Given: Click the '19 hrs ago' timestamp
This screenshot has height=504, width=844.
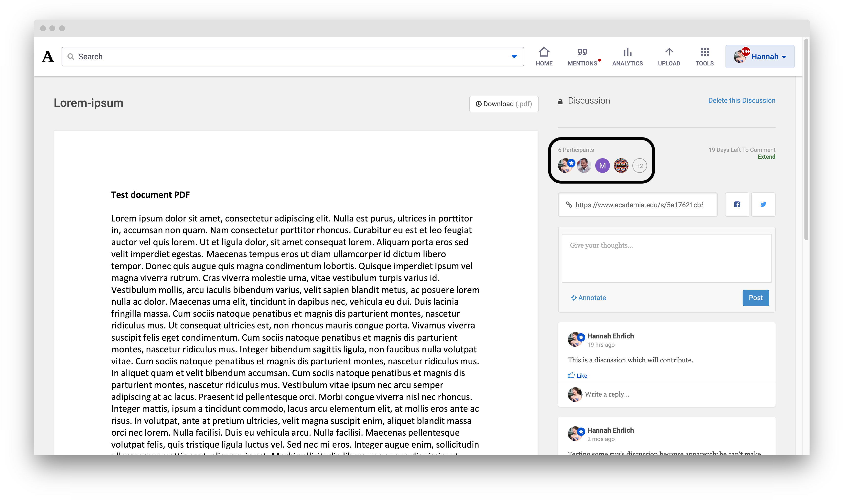Looking at the screenshot, I should 601,345.
